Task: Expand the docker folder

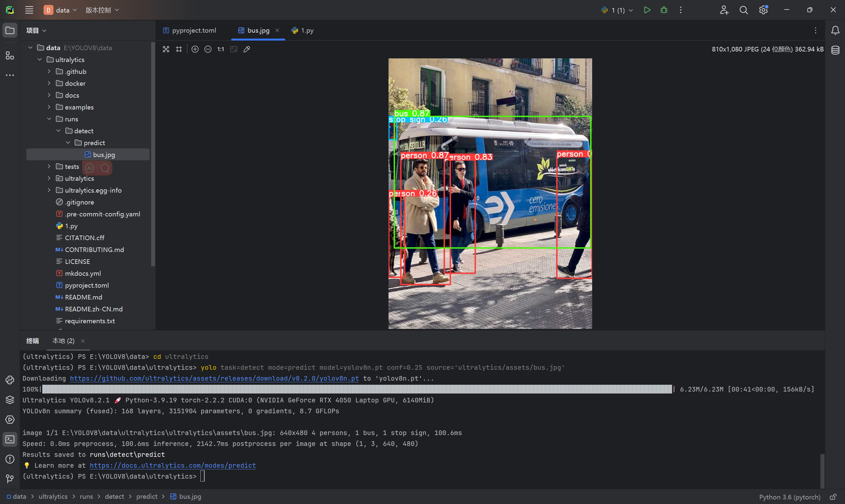Action: pyautogui.click(x=49, y=83)
